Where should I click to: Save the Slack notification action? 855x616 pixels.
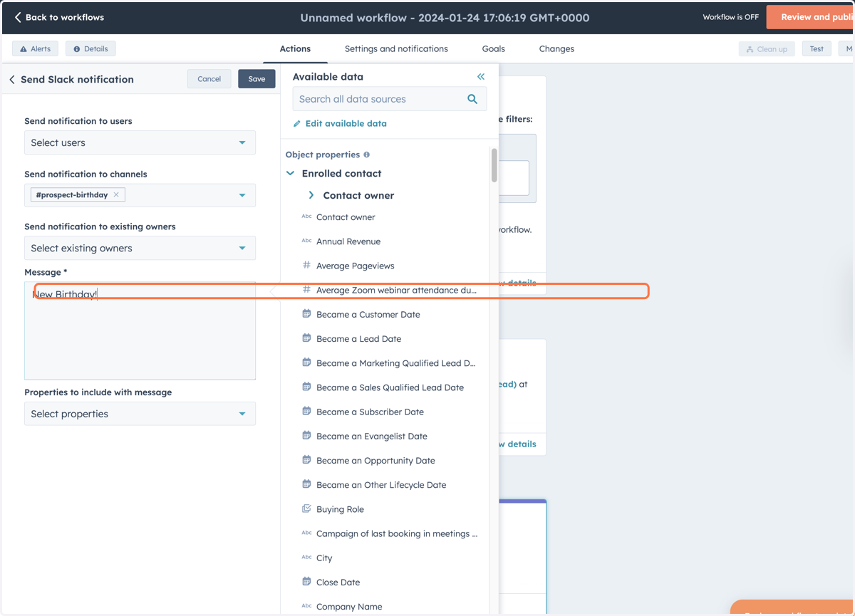[256, 79]
